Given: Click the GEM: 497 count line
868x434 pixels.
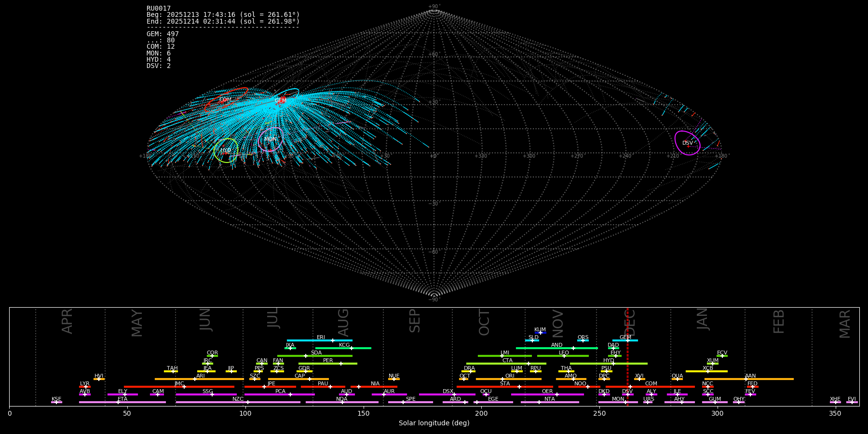Looking at the screenshot, I should (x=163, y=34).
